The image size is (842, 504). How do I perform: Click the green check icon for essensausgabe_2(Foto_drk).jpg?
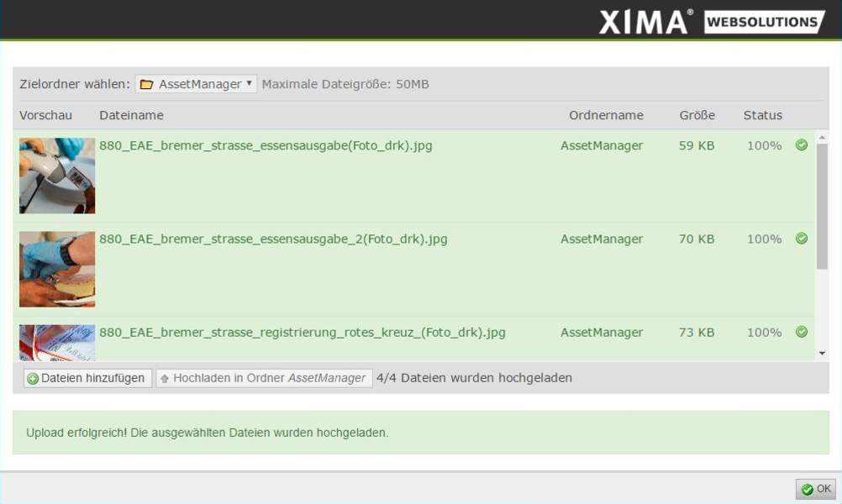[802, 239]
